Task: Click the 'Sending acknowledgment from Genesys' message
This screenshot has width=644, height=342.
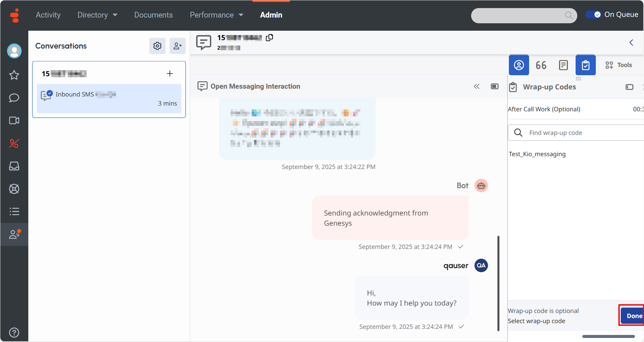Action: click(390, 218)
